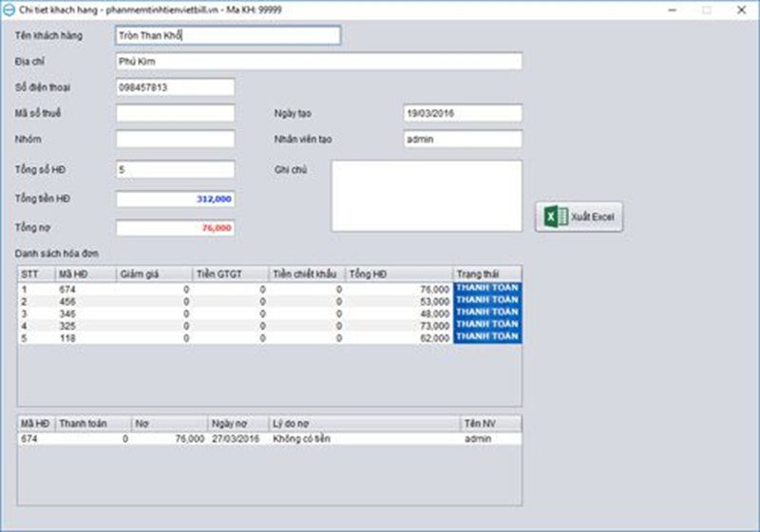Viewport: 760px width, 532px height.
Task: Focus the Địa chỉ address field
Action: tap(317, 61)
